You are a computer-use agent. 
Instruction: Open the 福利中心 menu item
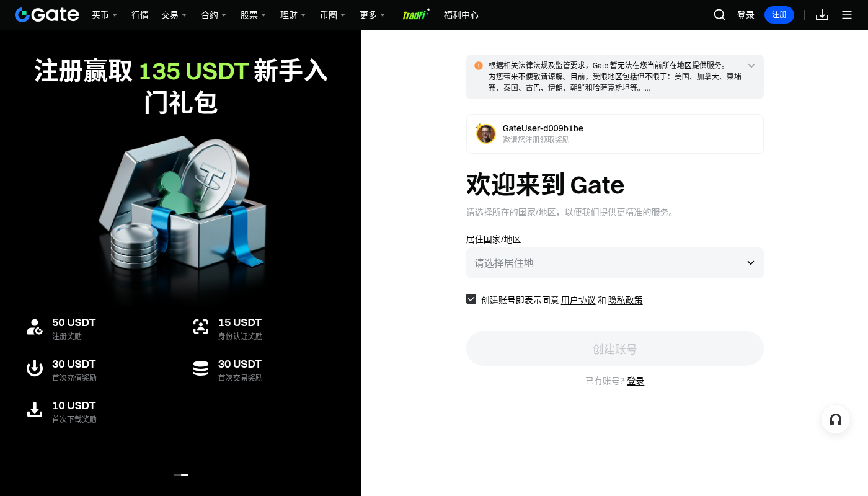(x=461, y=15)
